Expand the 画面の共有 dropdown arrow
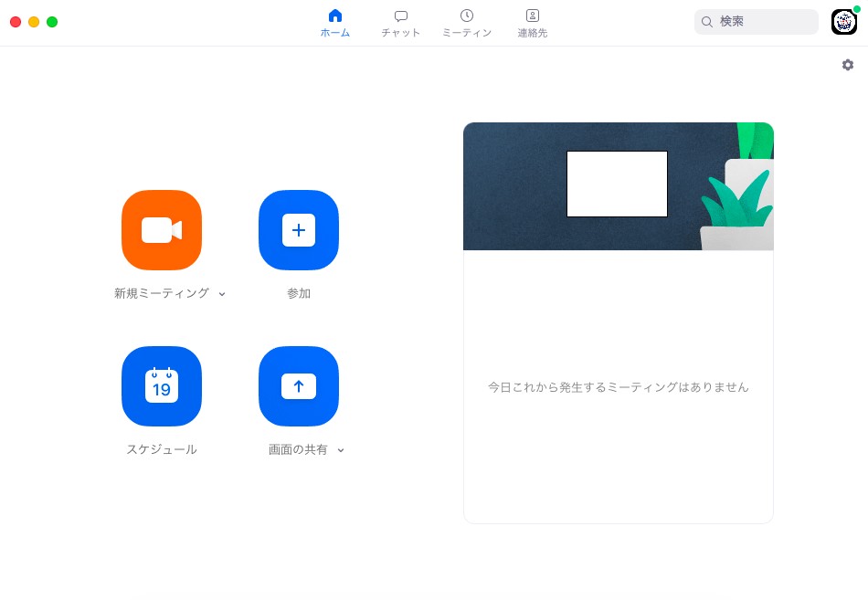 341,450
